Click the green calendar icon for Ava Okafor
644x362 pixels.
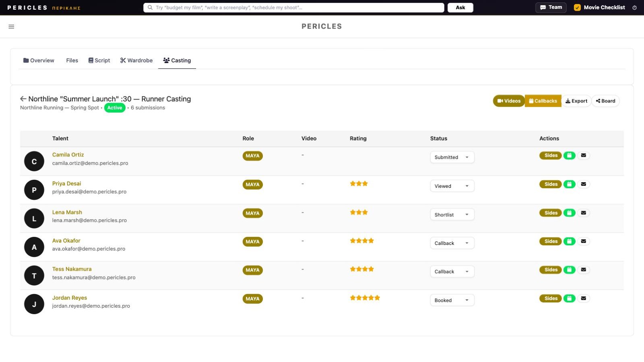pos(569,241)
